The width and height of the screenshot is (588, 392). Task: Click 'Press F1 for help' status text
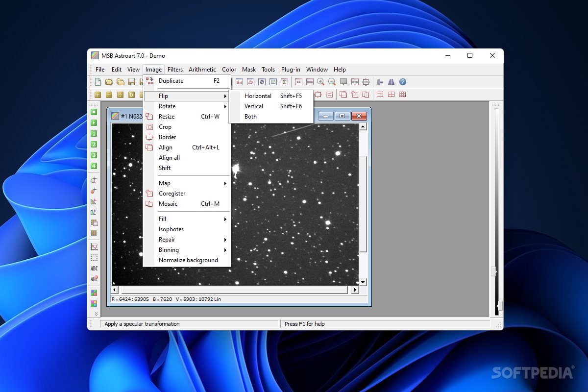[304, 324]
